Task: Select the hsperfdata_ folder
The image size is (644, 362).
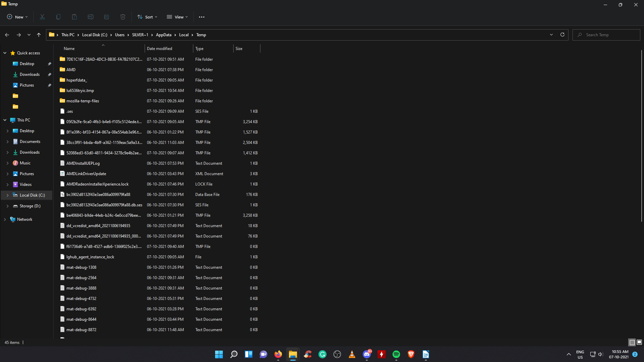Action: (77, 80)
